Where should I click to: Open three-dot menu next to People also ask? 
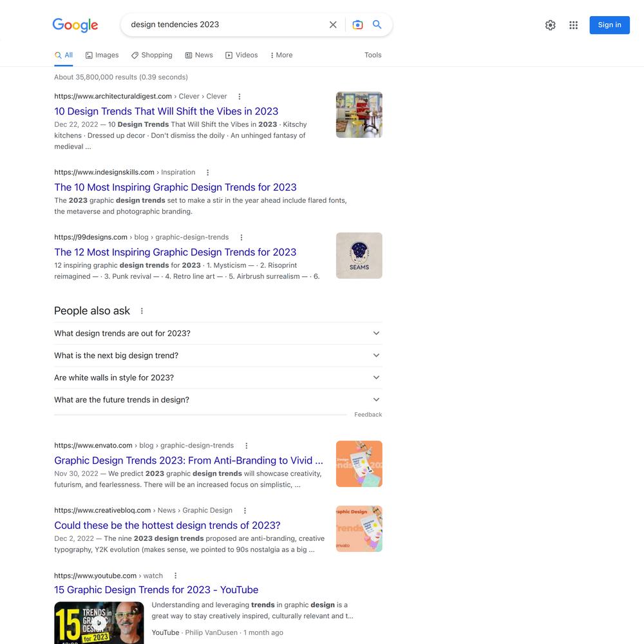click(142, 311)
